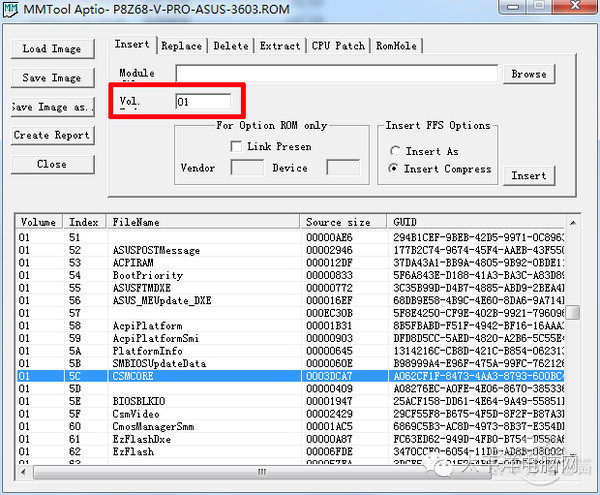
Task: Click the vertical scrollbar thumb
Action: [573, 312]
